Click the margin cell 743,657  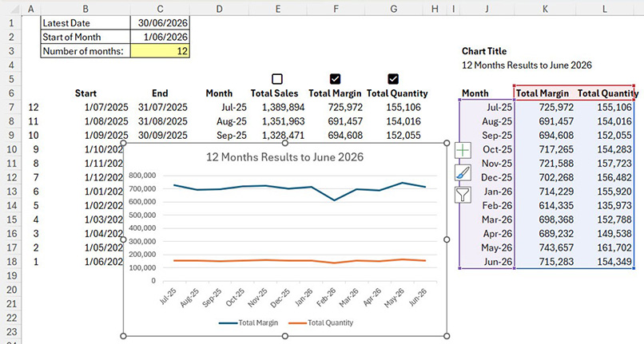(x=545, y=247)
